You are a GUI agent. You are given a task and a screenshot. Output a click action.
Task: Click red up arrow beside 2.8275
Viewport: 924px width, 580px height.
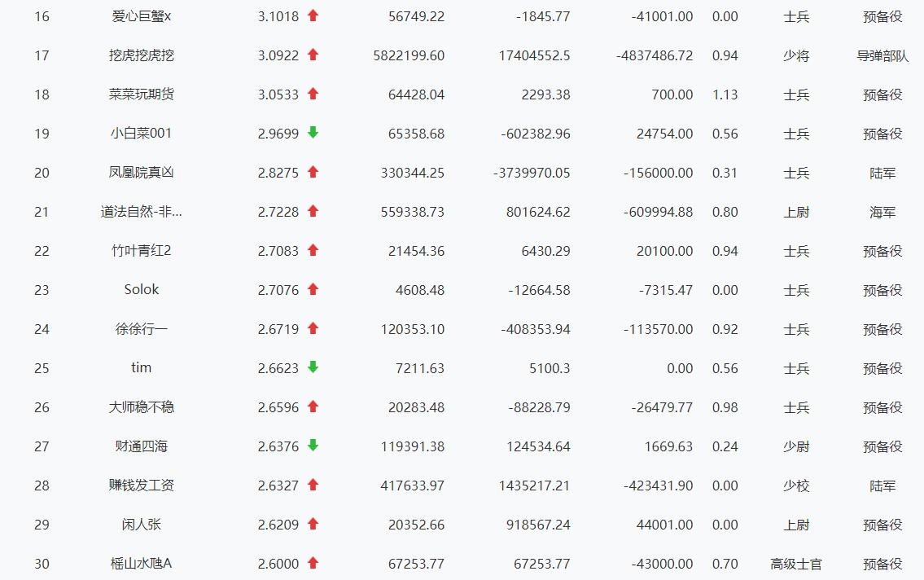coord(313,172)
